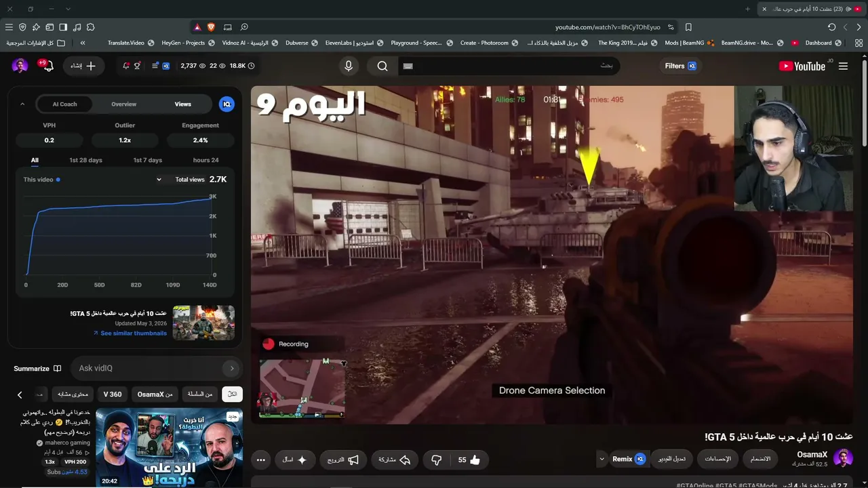
Task: Reload the page
Action: click(832, 27)
